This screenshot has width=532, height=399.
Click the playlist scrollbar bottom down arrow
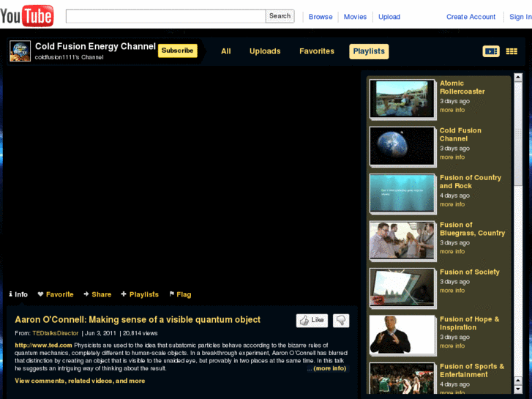point(518,389)
